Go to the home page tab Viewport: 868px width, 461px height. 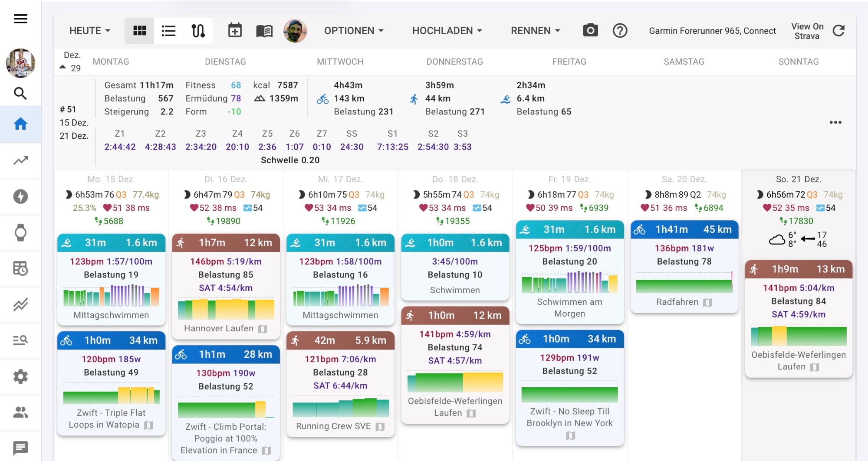(x=20, y=124)
